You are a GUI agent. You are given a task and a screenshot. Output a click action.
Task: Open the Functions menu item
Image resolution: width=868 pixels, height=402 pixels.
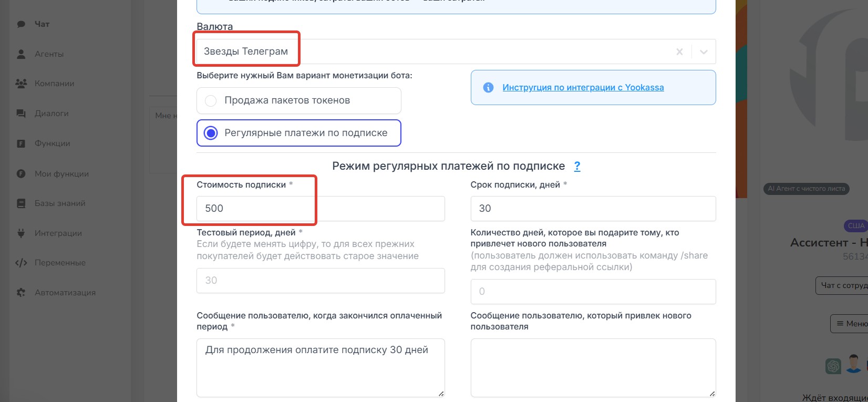pos(52,143)
